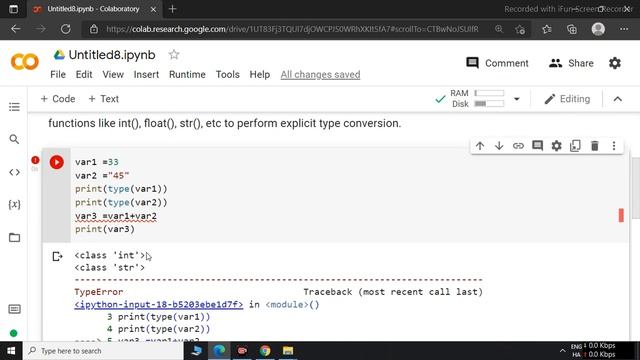The image size is (640, 360).
Task: Click the Disk usage bar
Action: click(x=489, y=104)
